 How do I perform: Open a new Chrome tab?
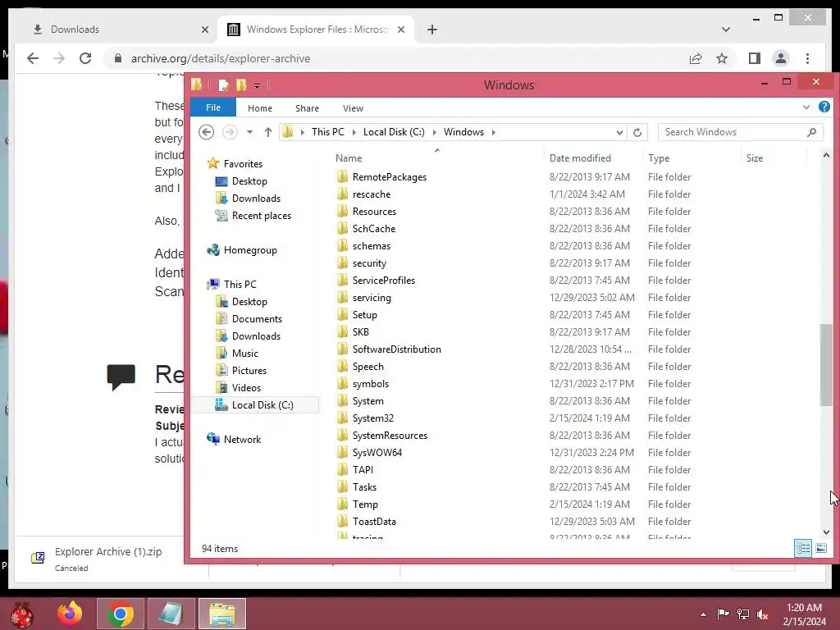click(x=432, y=30)
